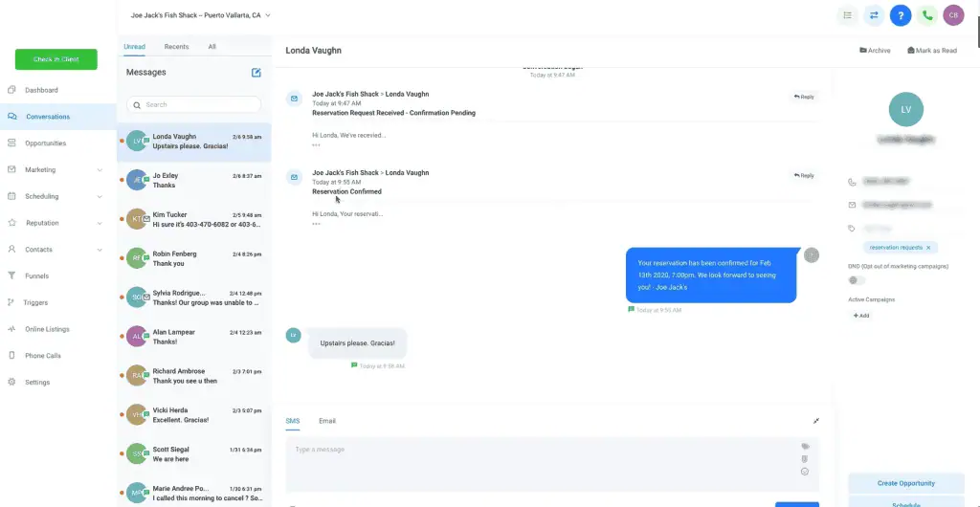The height and width of the screenshot is (507, 980).
Task: Open the task list icon in header
Action: coord(848,15)
